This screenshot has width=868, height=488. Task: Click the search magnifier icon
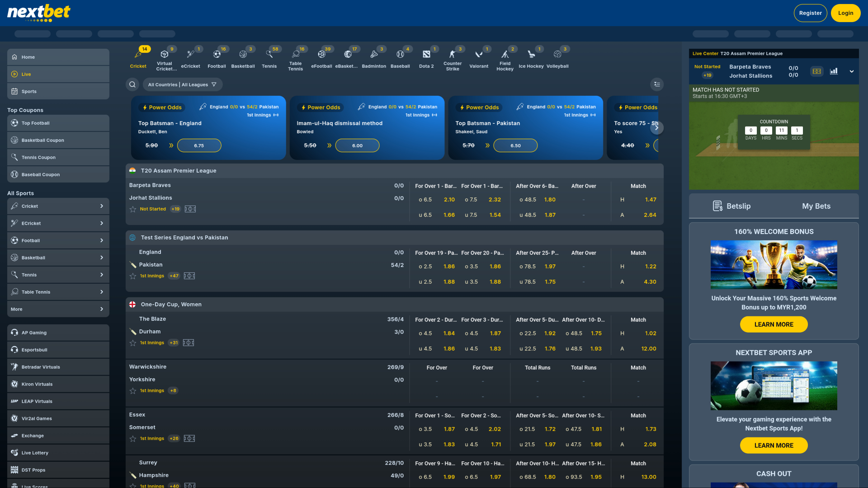[x=132, y=84]
